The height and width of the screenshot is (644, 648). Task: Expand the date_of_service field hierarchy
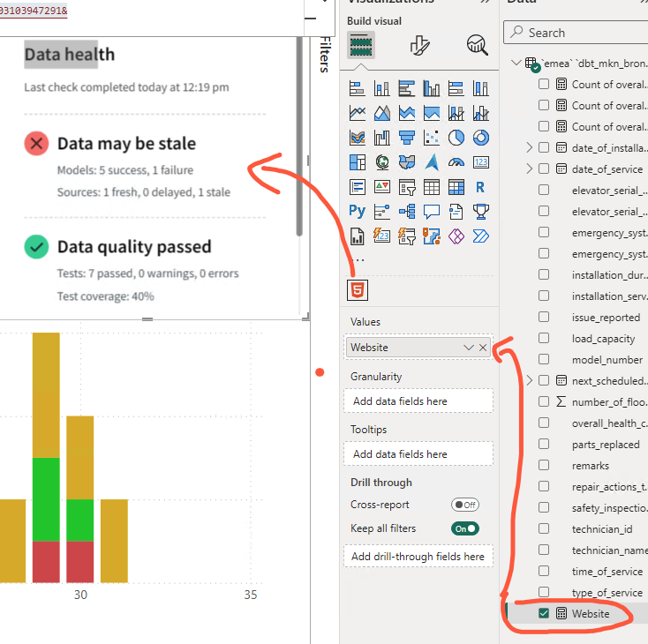pyautogui.click(x=530, y=168)
